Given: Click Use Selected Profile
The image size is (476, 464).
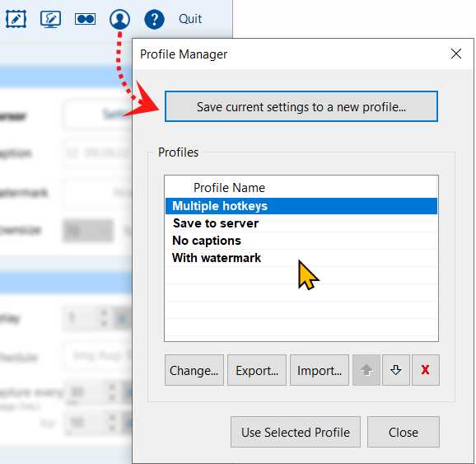Looking at the screenshot, I should [296, 432].
